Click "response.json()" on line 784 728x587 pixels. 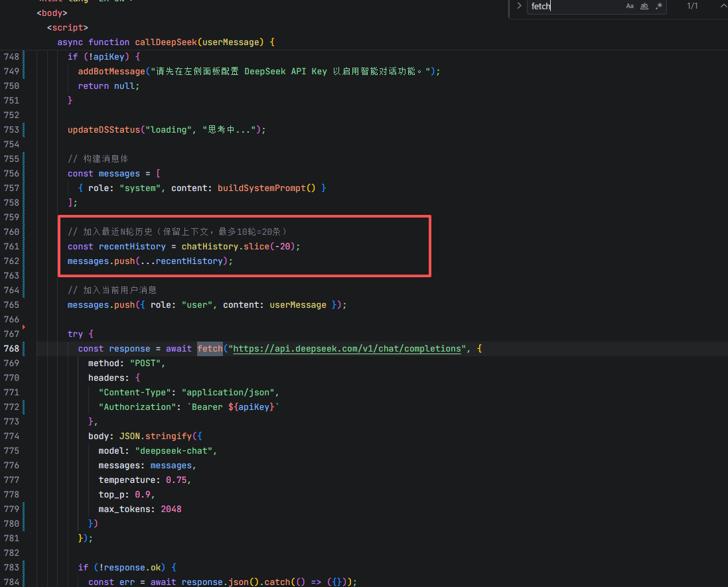[220, 582]
